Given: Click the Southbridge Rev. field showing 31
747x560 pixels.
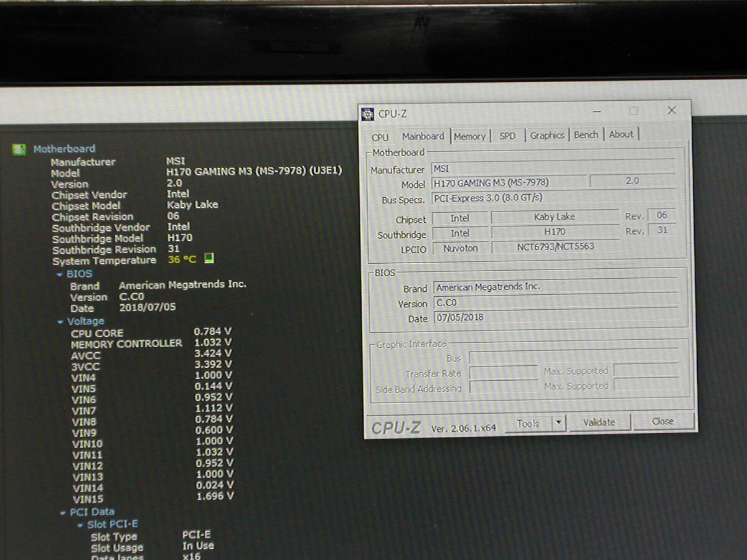Looking at the screenshot, I should pyautogui.click(x=661, y=230).
